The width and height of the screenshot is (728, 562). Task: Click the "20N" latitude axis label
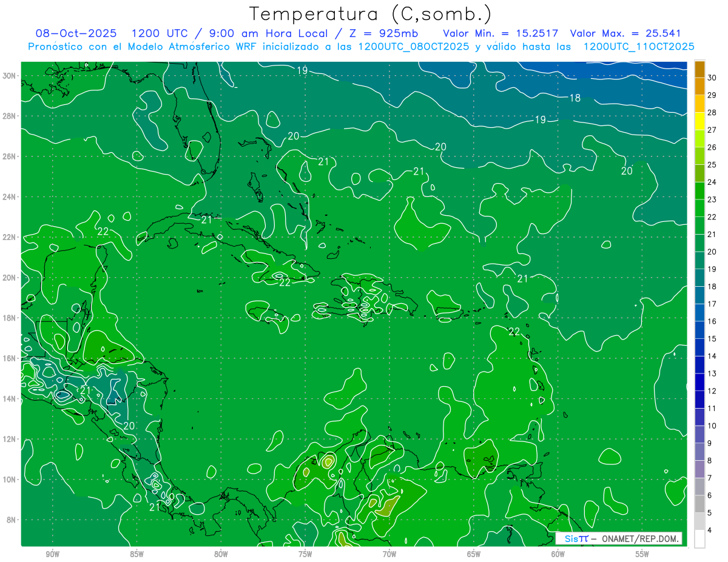[9, 278]
